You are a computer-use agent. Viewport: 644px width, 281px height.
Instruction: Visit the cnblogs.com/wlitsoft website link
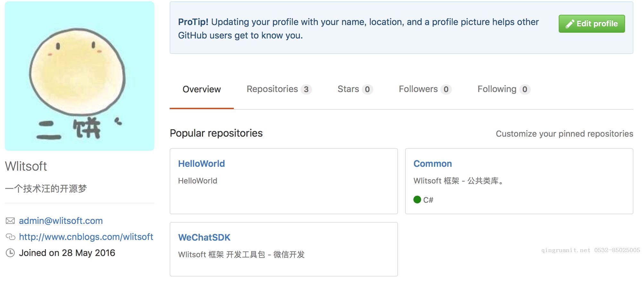click(86, 237)
